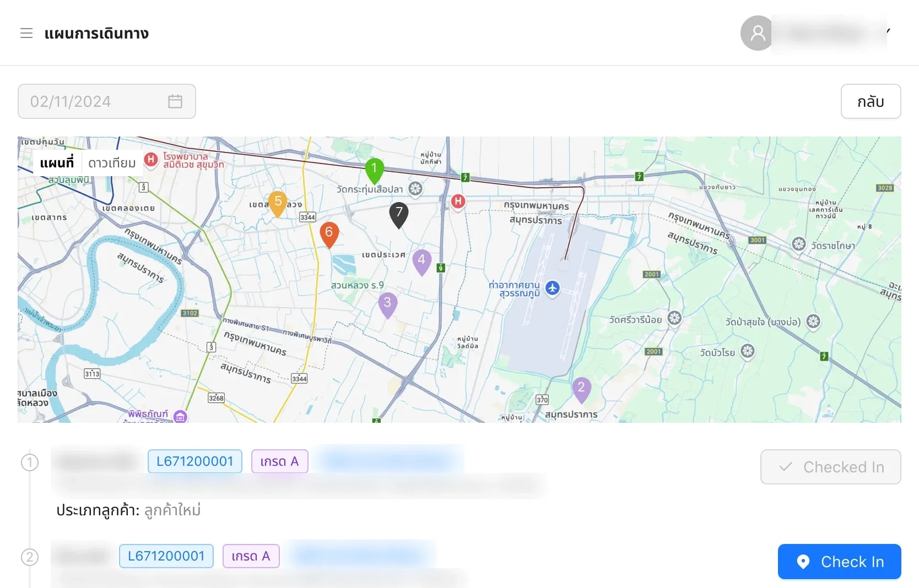The image size is (919, 588).
Task: Click the museum icon at map bottom
Action: point(180,417)
